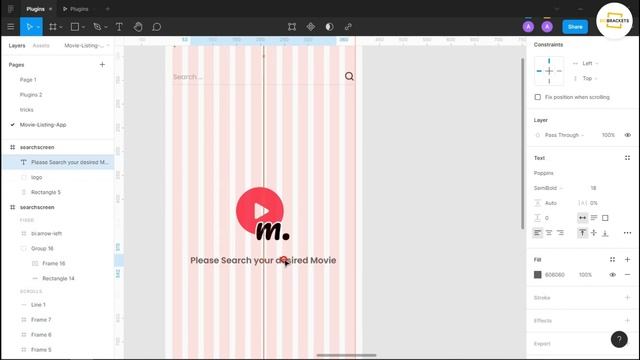
Task: Open fill style library icon
Action: [x=612, y=260]
